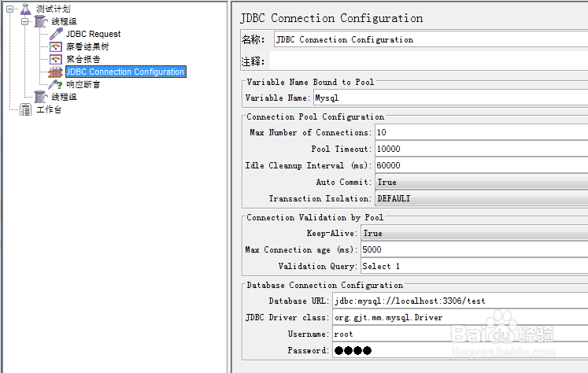Viewport: 588px width, 373px height.
Task: Select the first 线程组 tree item
Action: pyautogui.click(x=64, y=21)
